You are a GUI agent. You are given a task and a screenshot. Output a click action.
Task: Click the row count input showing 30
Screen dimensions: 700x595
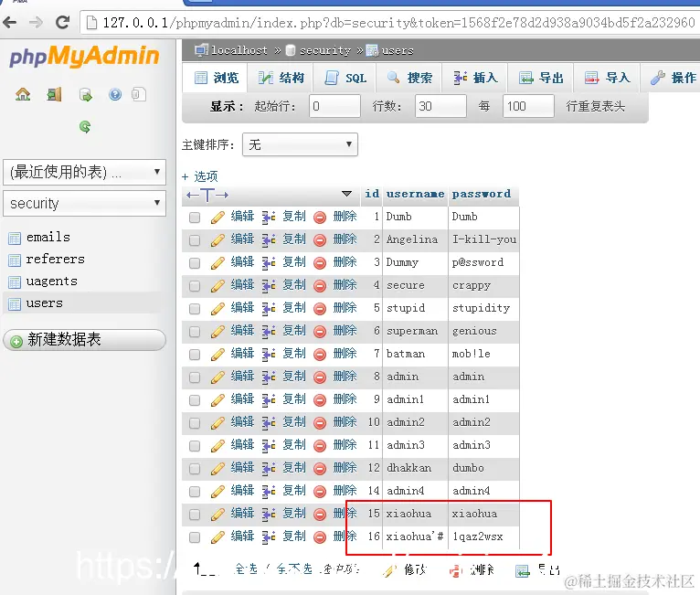click(440, 106)
